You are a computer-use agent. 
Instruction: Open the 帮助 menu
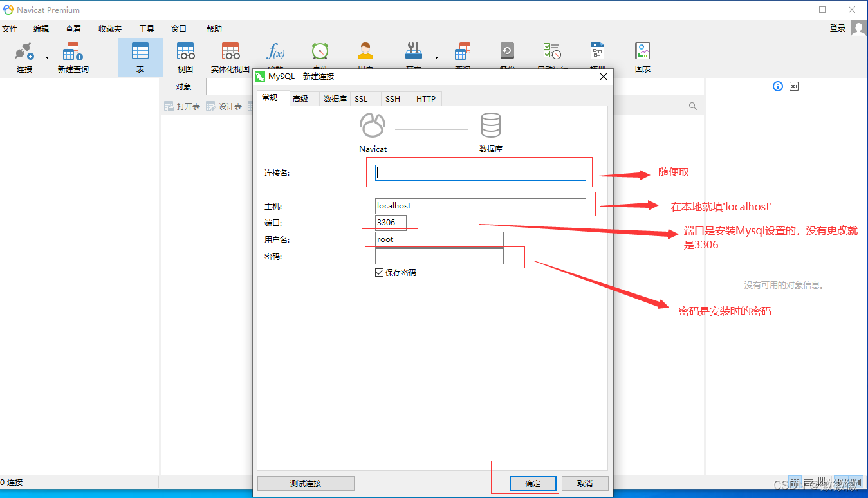[x=214, y=29]
